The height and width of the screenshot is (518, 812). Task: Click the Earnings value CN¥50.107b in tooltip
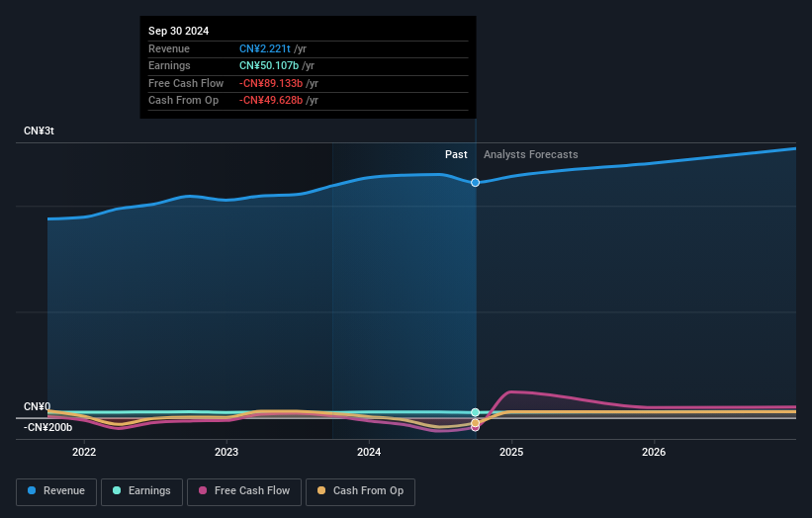tap(269, 65)
